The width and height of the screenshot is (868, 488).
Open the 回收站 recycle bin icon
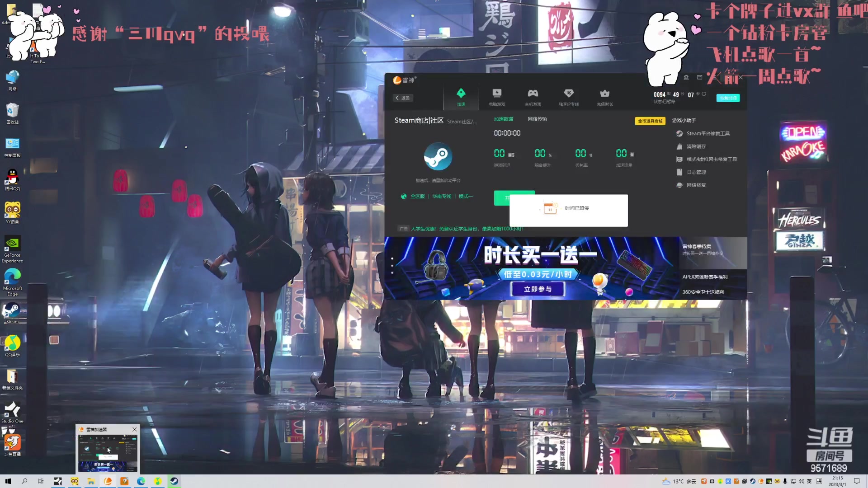coord(12,114)
